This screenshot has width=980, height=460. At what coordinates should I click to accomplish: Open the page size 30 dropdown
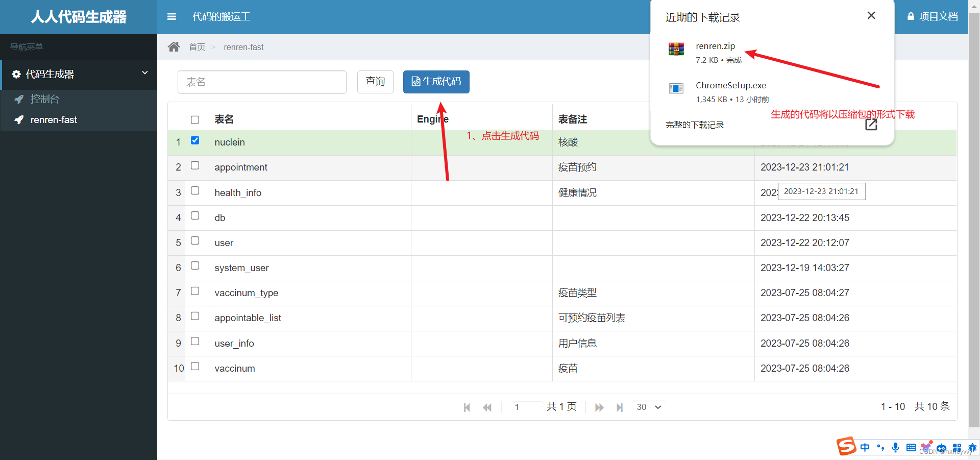point(647,407)
